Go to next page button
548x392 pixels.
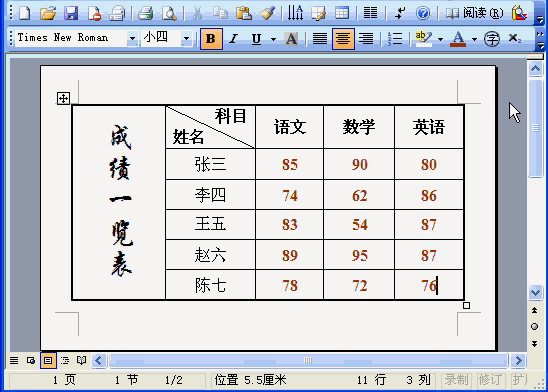click(x=535, y=344)
